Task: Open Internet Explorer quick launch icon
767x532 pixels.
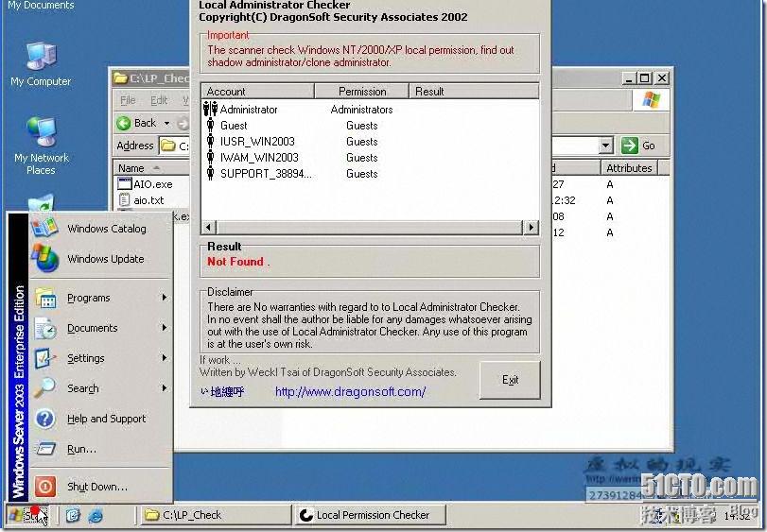Action: point(96,515)
